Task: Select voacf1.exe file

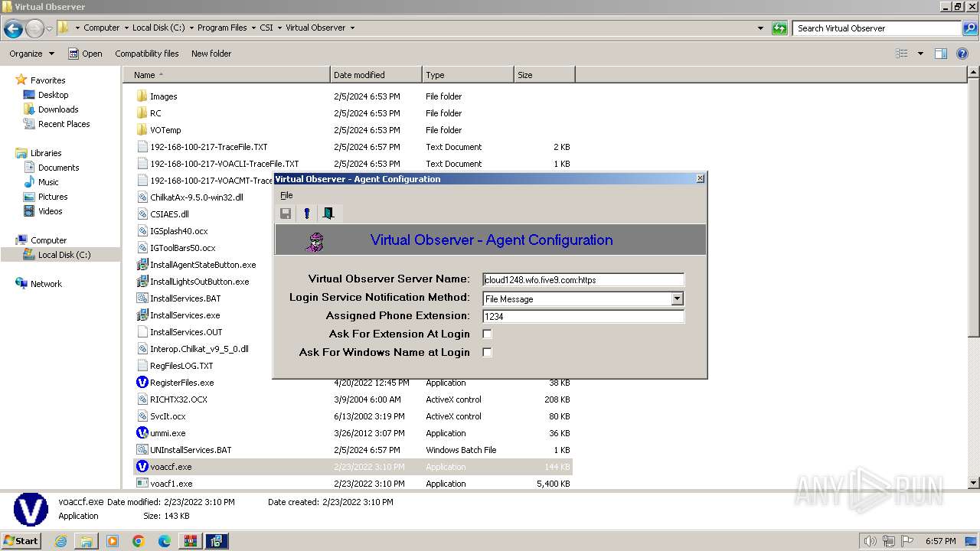Action: point(171,484)
